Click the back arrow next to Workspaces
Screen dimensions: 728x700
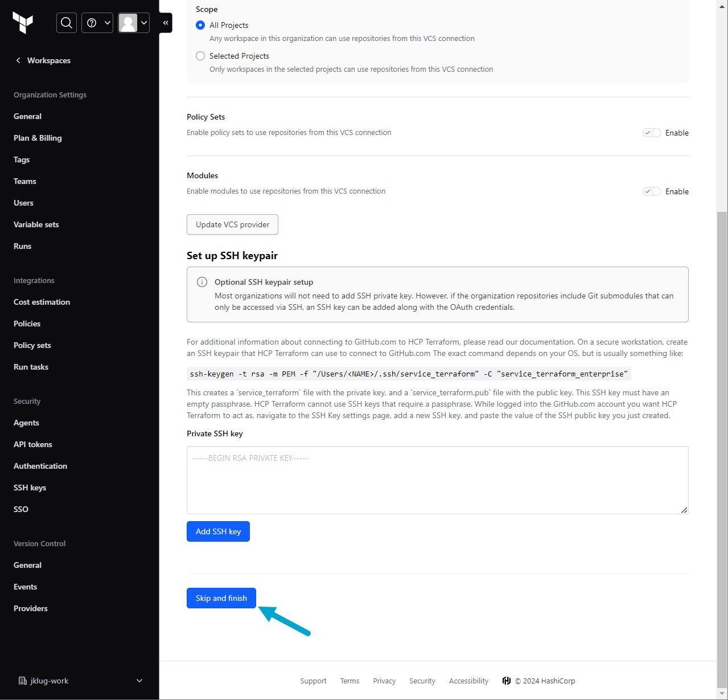[18, 60]
